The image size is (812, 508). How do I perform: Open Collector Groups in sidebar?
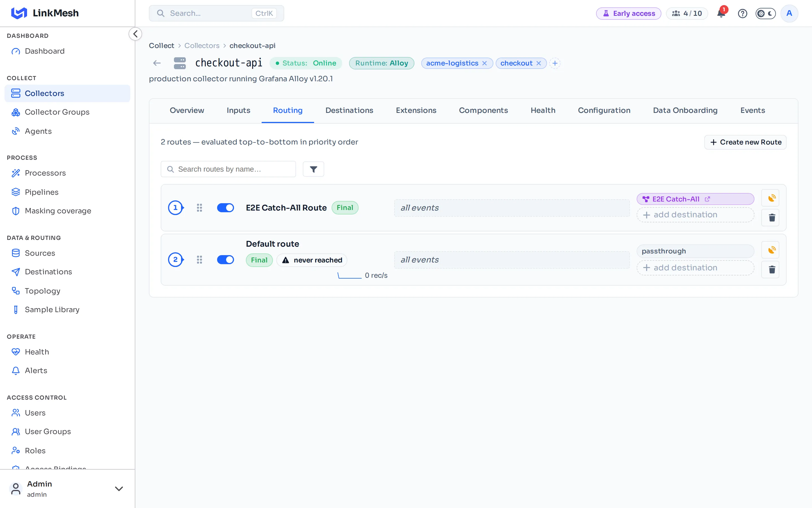[67, 112]
